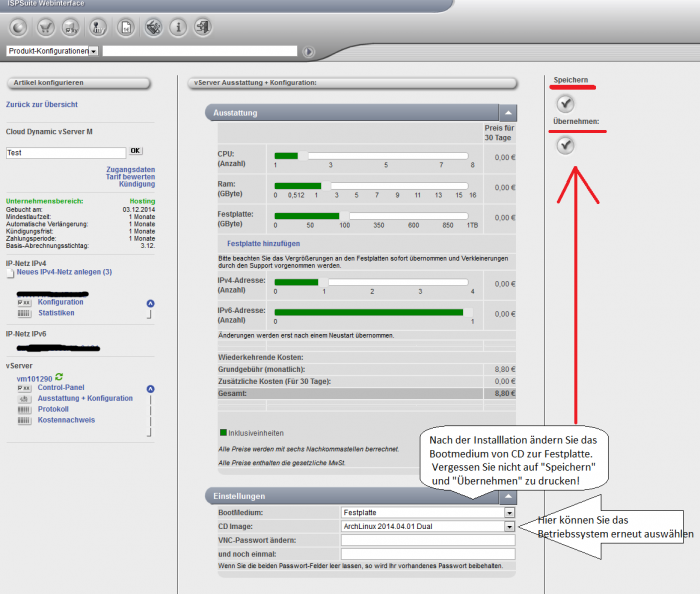700x594 pixels.
Task: Click the go arrow beside search field
Action: click(x=309, y=51)
